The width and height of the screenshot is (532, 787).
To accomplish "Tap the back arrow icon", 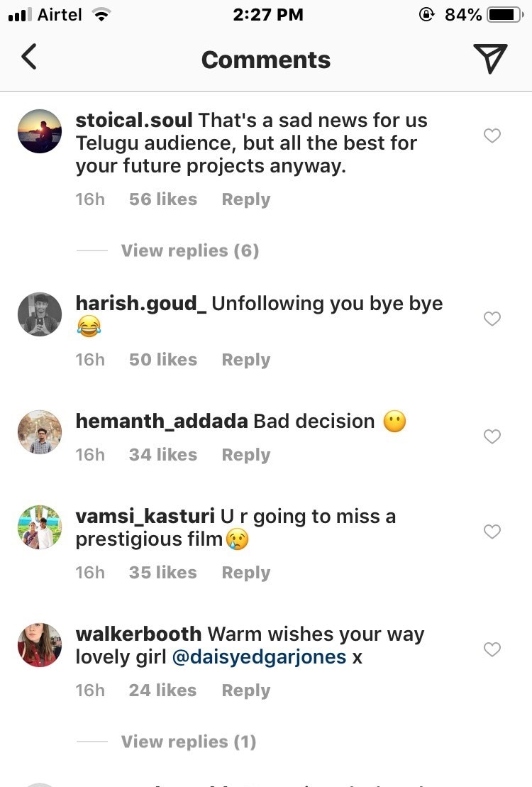I will click(x=29, y=57).
